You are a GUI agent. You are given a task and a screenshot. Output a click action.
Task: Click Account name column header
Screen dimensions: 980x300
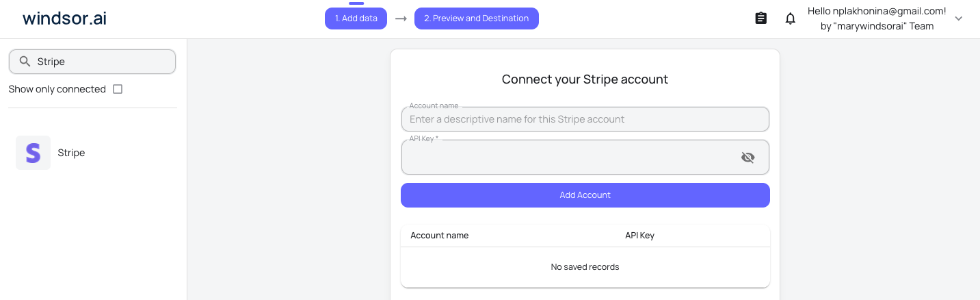click(440, 236)
